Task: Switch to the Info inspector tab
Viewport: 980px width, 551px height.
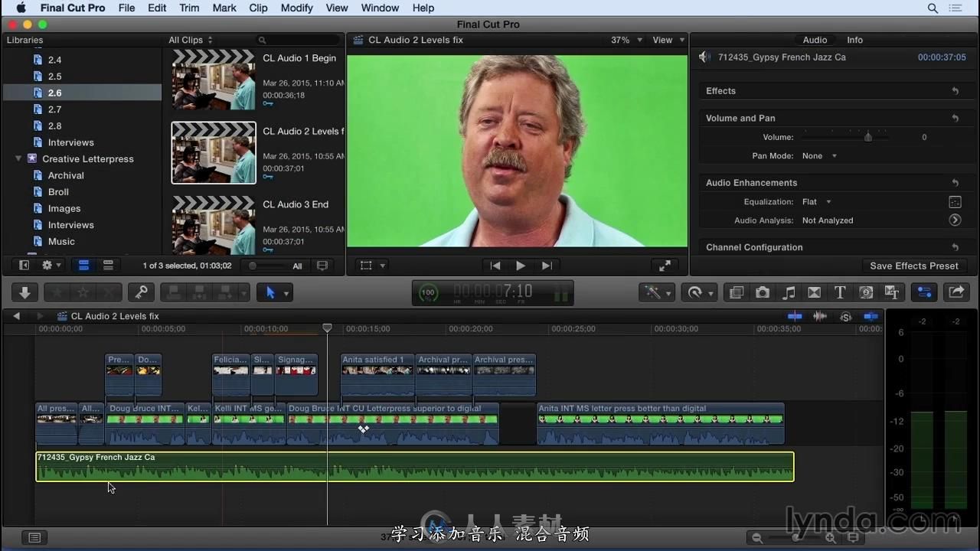Action: pos(854,40)
